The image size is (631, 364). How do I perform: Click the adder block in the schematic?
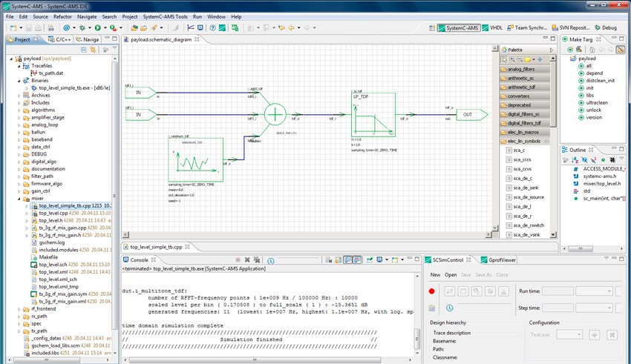tap(275, 113)
